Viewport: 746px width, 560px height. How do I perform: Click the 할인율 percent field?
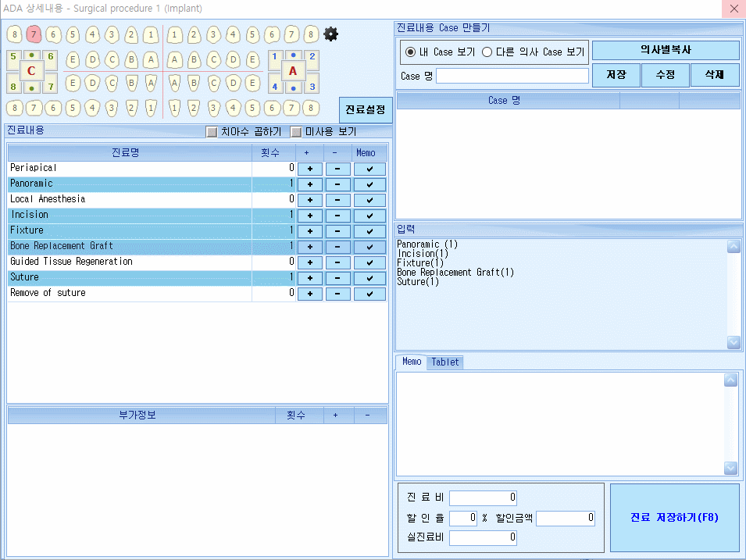pos(463,518)
